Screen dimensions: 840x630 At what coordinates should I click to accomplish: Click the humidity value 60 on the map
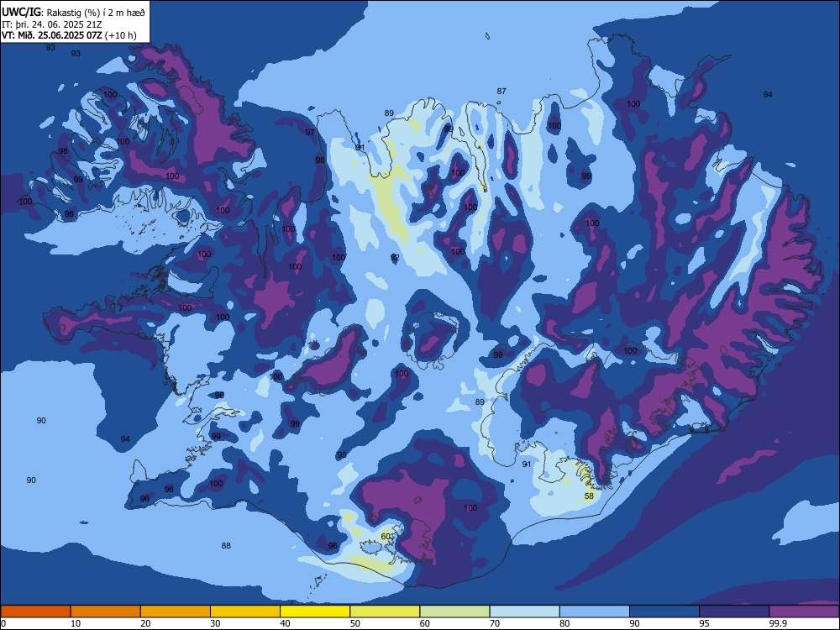click(x=386, y=536)
